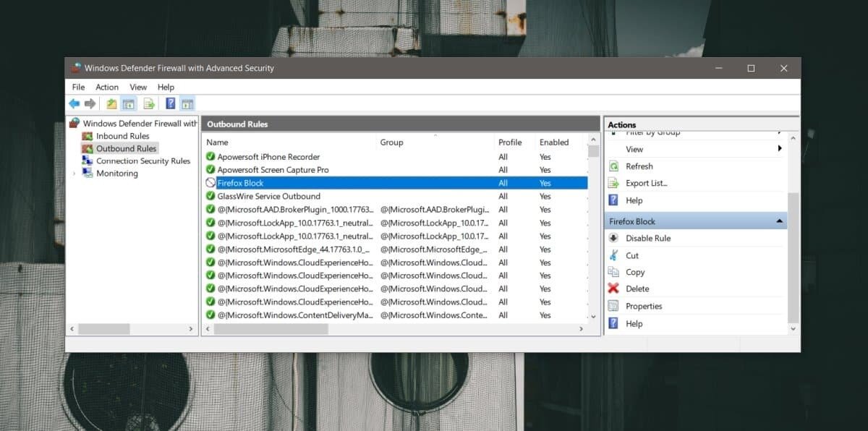Screen dimensions: 868x431
Task: Sort rules by the Profile column header
Action: pos(510,142)
